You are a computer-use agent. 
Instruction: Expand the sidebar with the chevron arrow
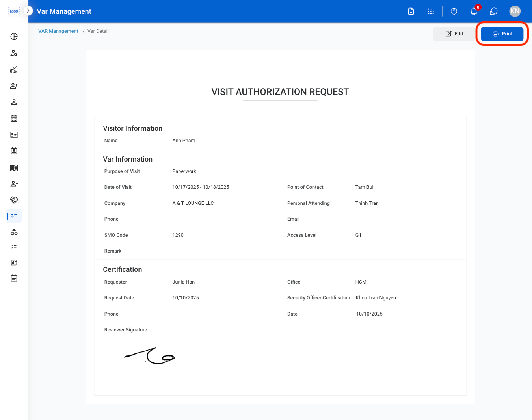click(x=28, y=11)
